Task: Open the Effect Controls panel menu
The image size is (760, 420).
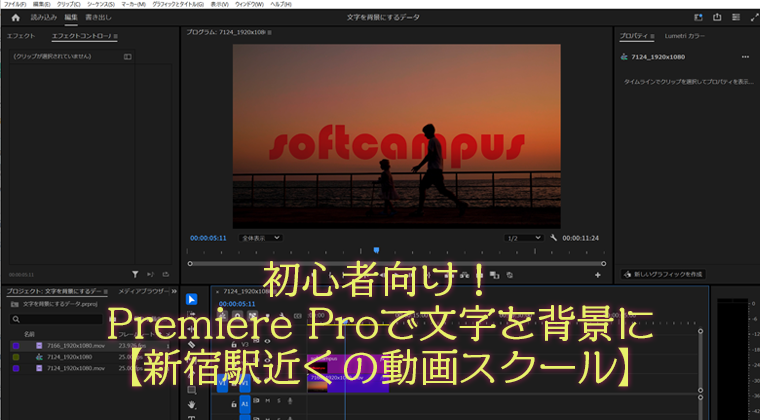Action: 115,36
